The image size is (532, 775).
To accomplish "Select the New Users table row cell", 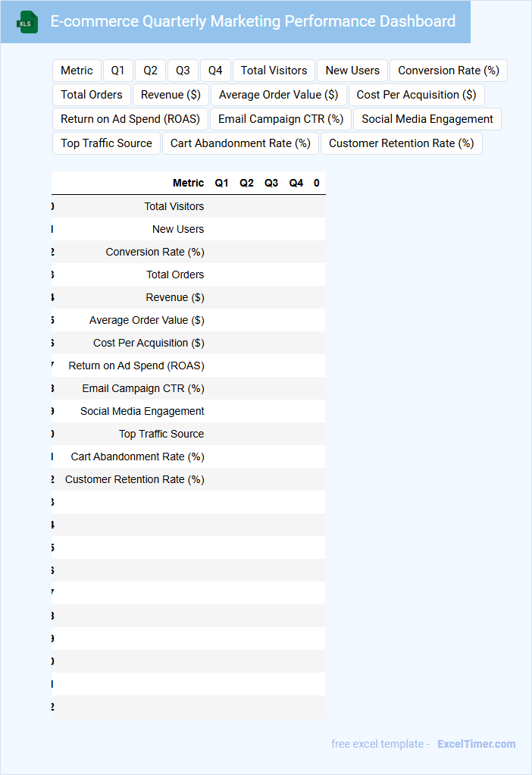I will click(x=178, y=229).
